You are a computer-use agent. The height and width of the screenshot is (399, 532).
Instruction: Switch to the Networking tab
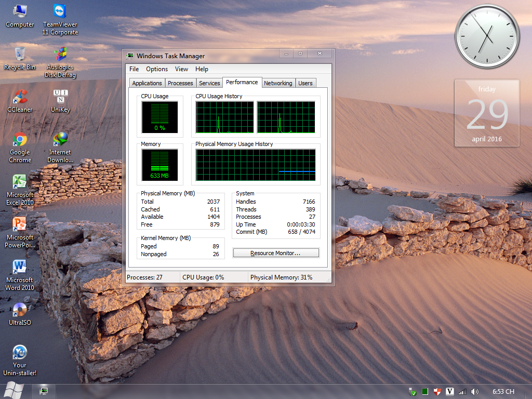point(278,83)
